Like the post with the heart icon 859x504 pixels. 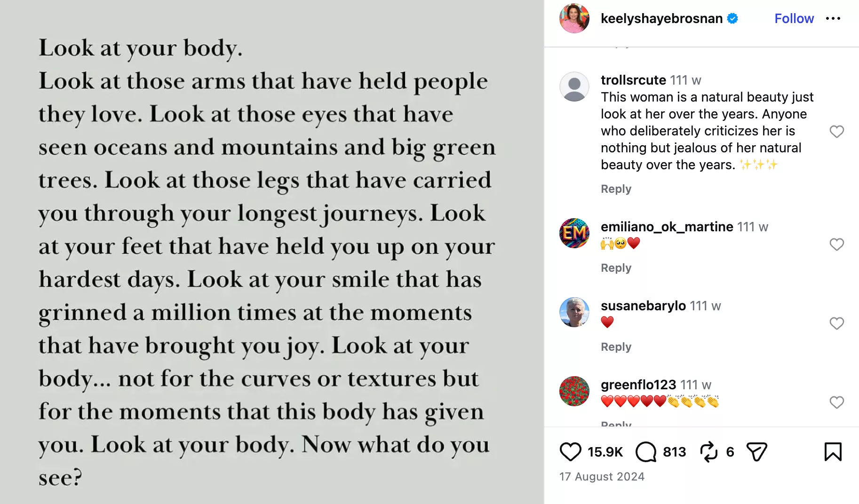coord(570,452)
